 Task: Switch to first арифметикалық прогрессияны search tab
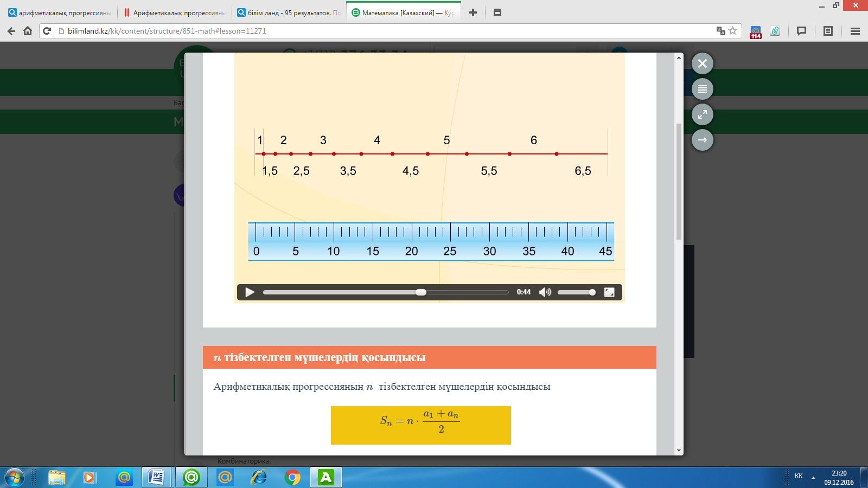click(59, 12)
